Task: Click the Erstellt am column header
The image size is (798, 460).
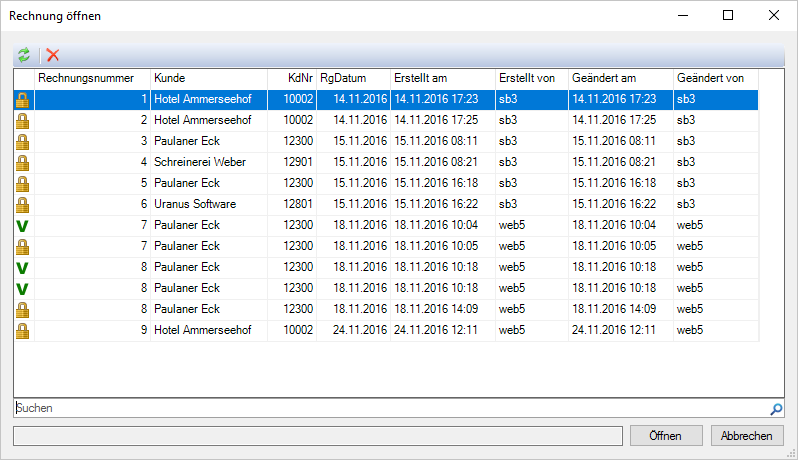Action: tap(442, 78)
